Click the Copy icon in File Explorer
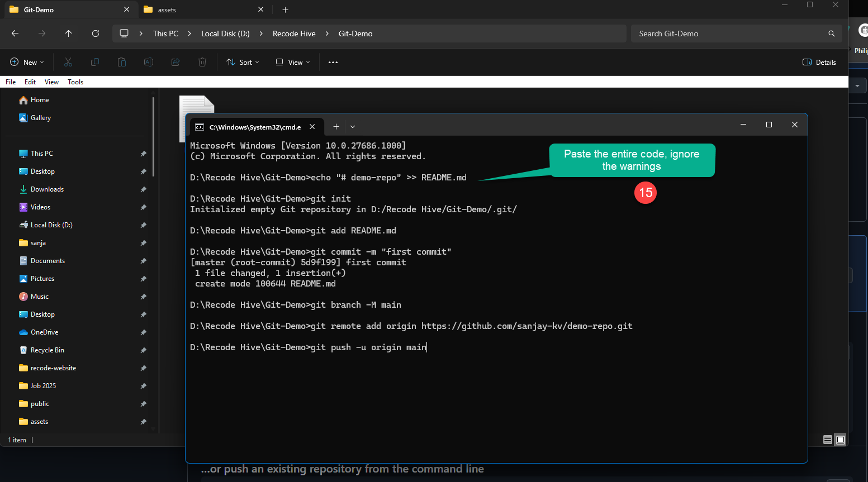This screenshot has width=868, height=482. tap(95, 62)
